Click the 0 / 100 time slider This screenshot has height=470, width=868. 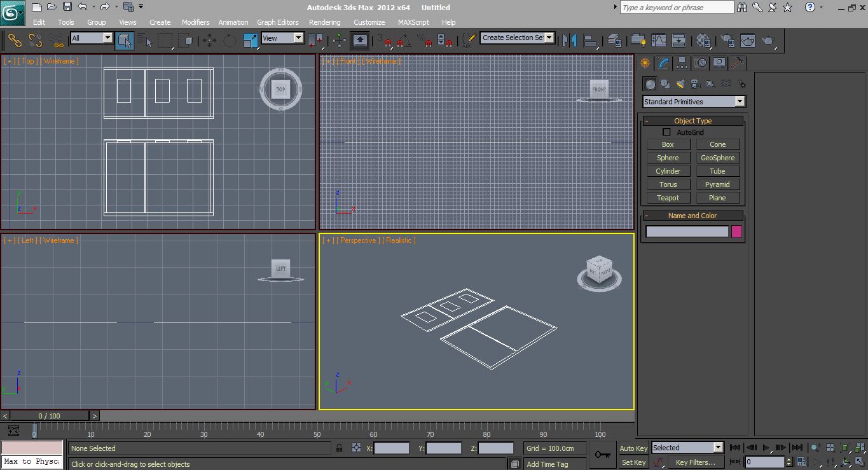point(49,416)
